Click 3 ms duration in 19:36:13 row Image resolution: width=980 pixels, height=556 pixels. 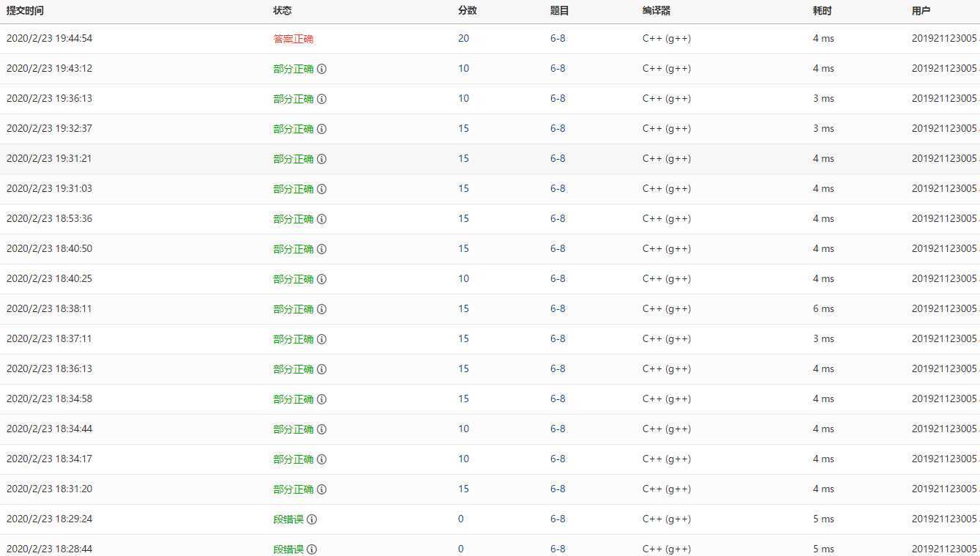[823, 98]
